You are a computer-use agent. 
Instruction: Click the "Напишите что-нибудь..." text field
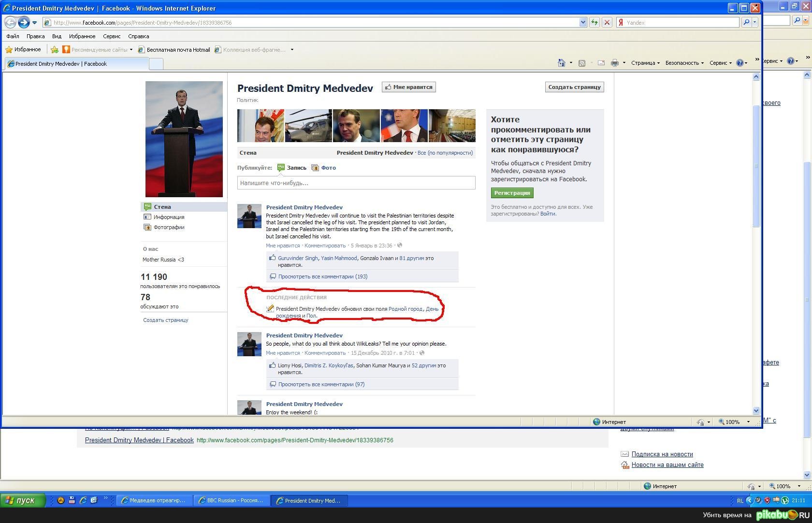pyautogui.click(x=356, y=183)
